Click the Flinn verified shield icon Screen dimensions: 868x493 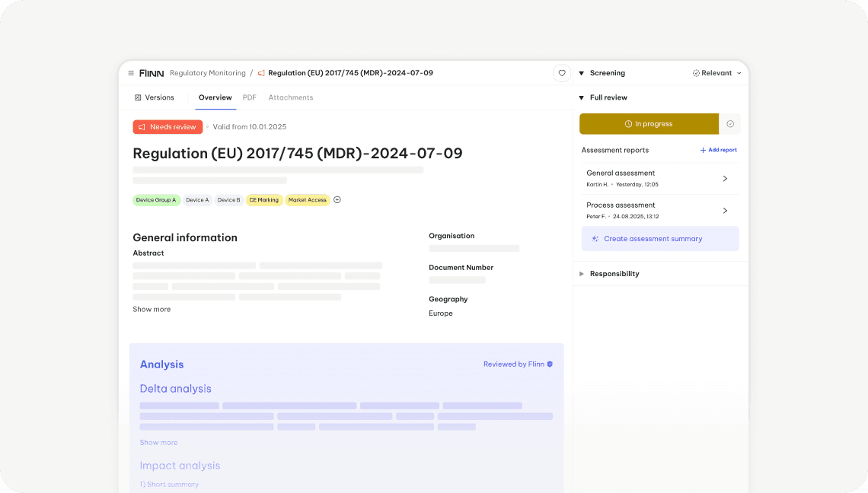click(550, 364)
